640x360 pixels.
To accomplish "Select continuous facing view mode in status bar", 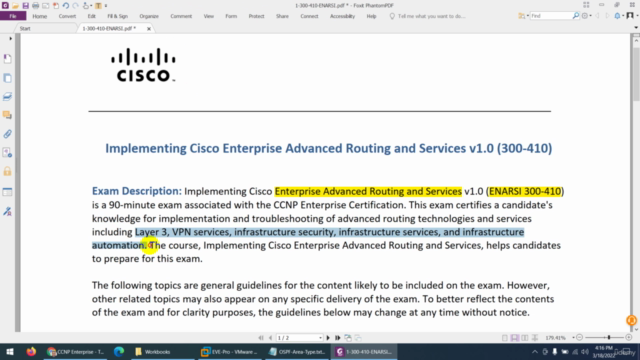I will pos(535,338).
